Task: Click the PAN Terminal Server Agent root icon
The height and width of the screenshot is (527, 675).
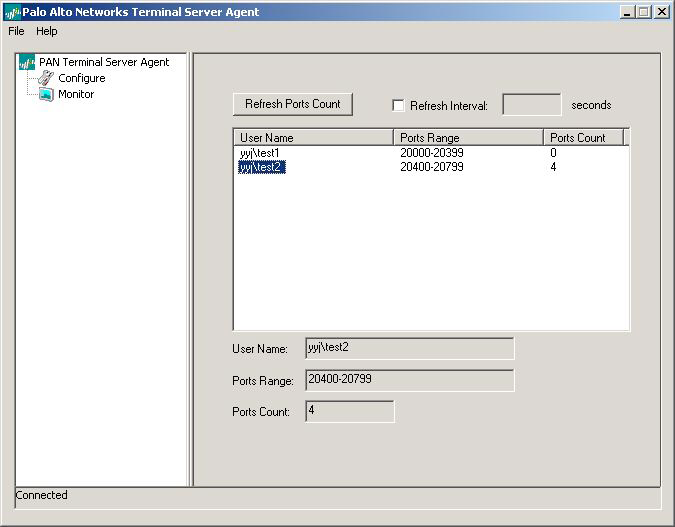Action: pyautogui.click(x=27, y=62)
